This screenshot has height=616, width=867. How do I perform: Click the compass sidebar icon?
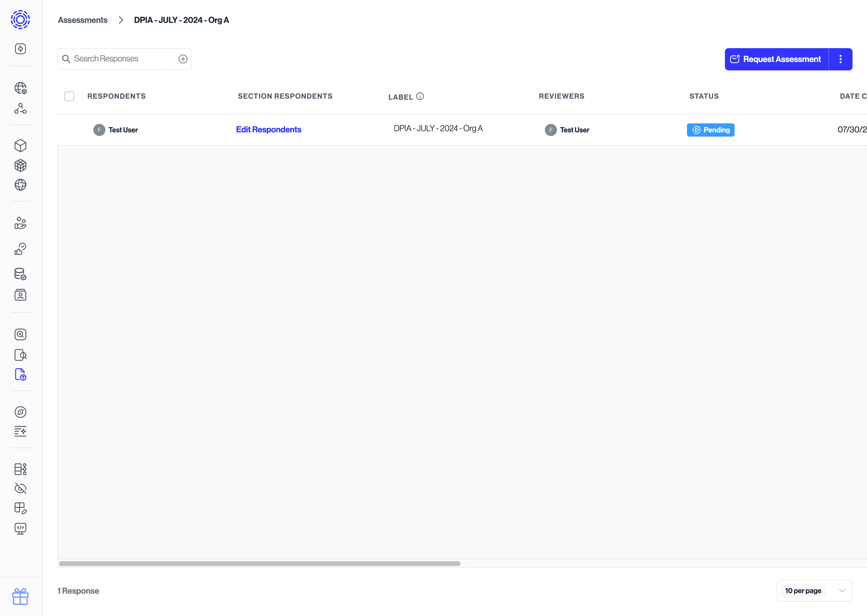[21, 412]
